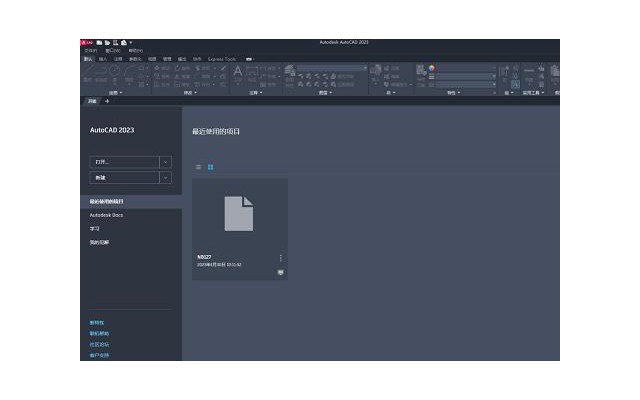Select the Polyline tool in the ribbon
The image size is (640, 400).
tap(101, 73)
